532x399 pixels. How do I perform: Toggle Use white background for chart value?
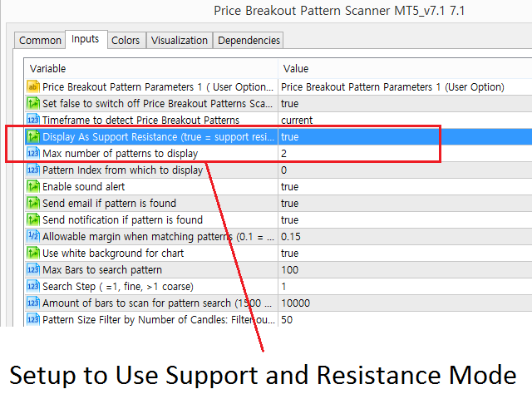coord(405,253)
